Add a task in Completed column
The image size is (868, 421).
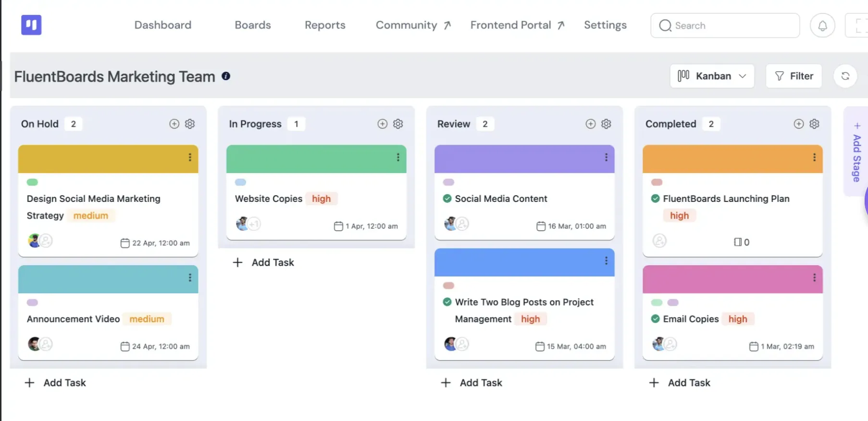(680, 383)
